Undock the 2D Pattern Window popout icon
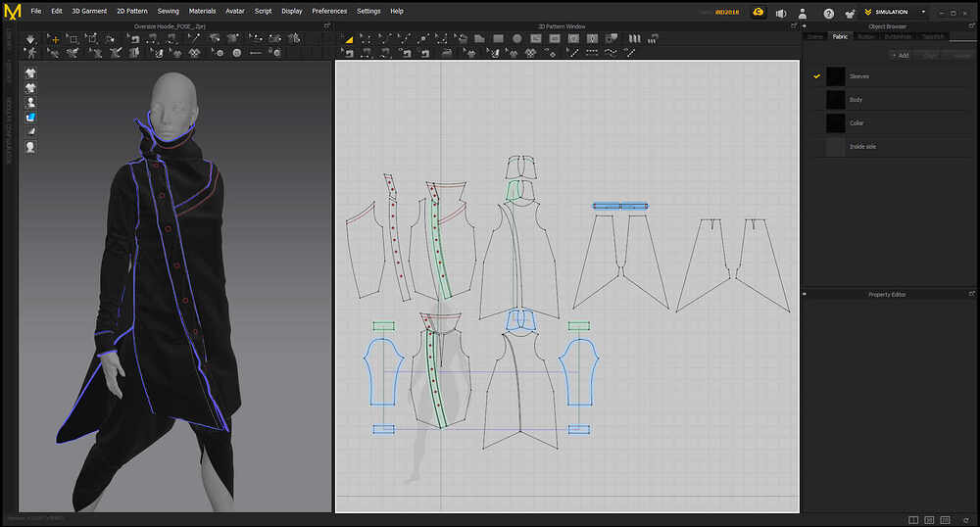 click(x=794, y=26)
